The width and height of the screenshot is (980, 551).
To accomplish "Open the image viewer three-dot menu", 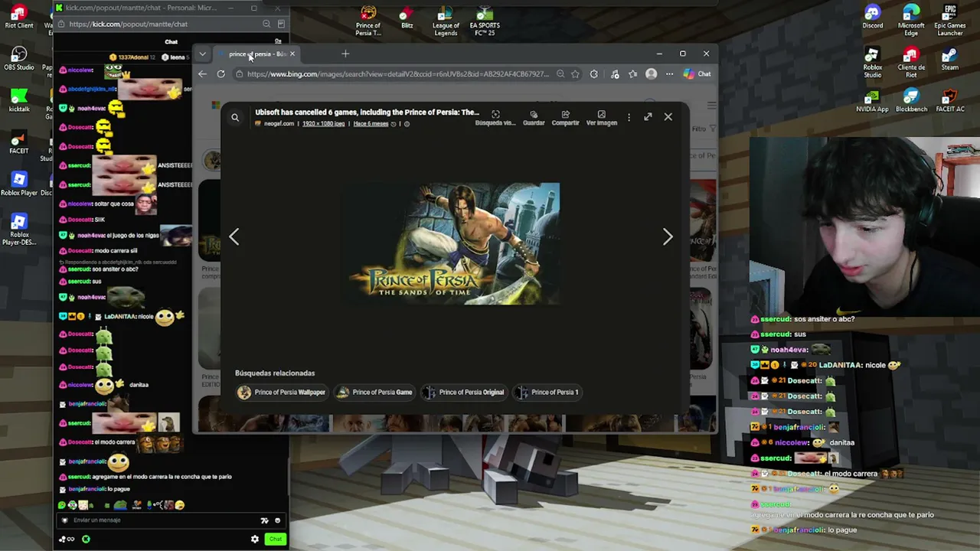I will [629, 117].
